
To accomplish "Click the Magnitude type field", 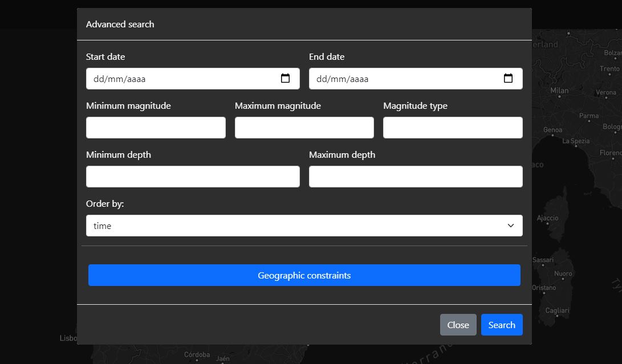I will pos(453,128).
